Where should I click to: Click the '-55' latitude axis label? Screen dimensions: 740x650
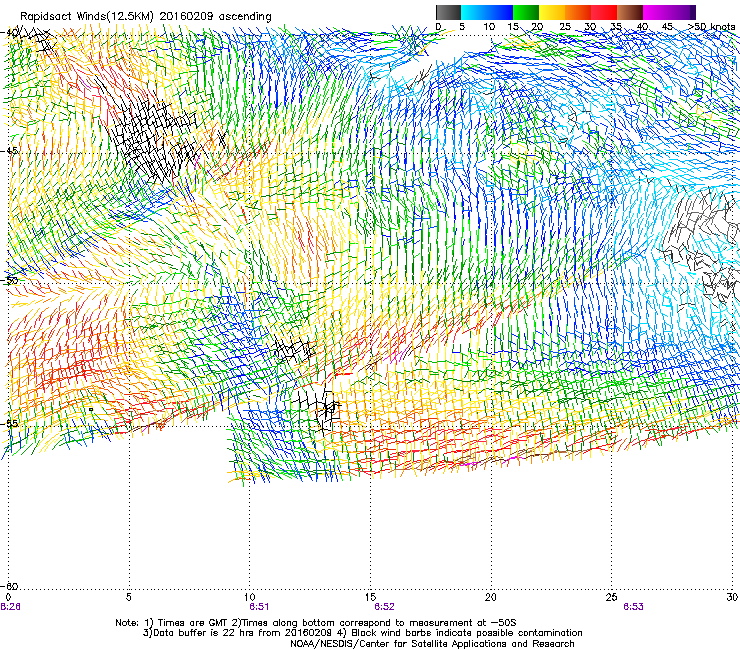(10, 423)
